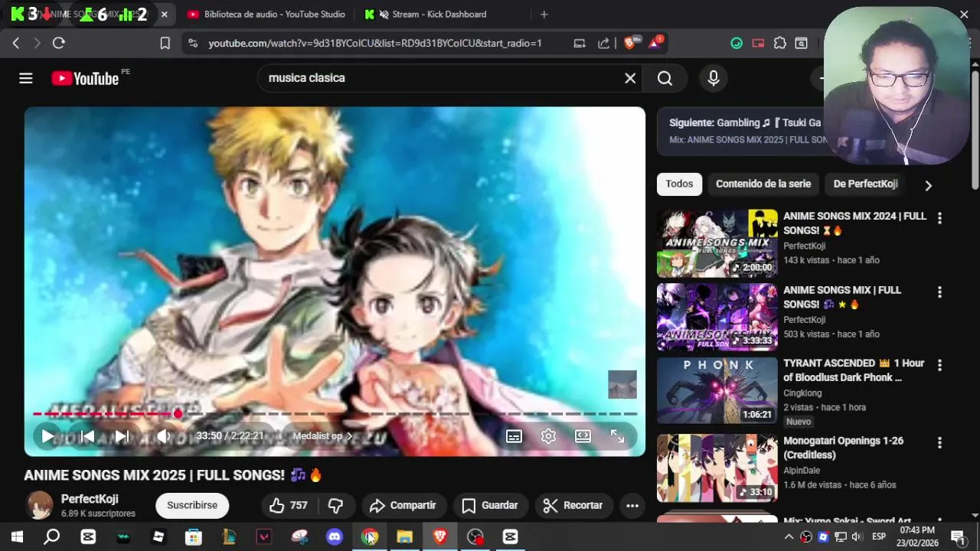
Task: Select the 'De PerfectKoji' chip
Action: click(x=865, y=184)
